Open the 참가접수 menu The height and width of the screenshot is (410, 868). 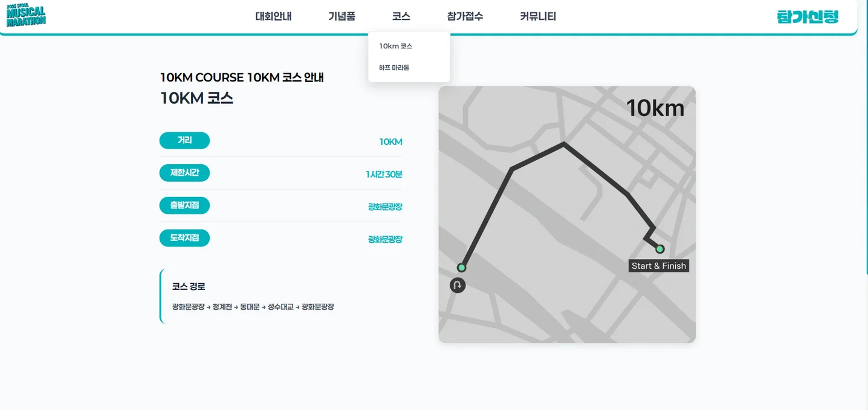click(465, 17)
